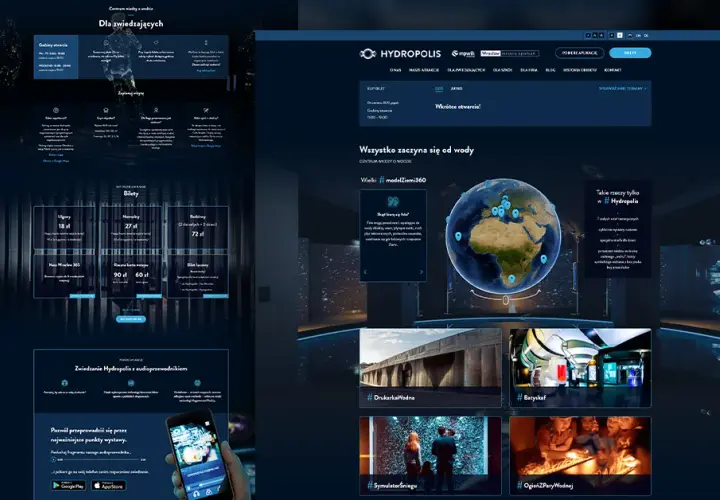This screenshot has height=500, width=720.
Task: Open the Dla zwiedzających menu item
Action: tap(466, 70)
